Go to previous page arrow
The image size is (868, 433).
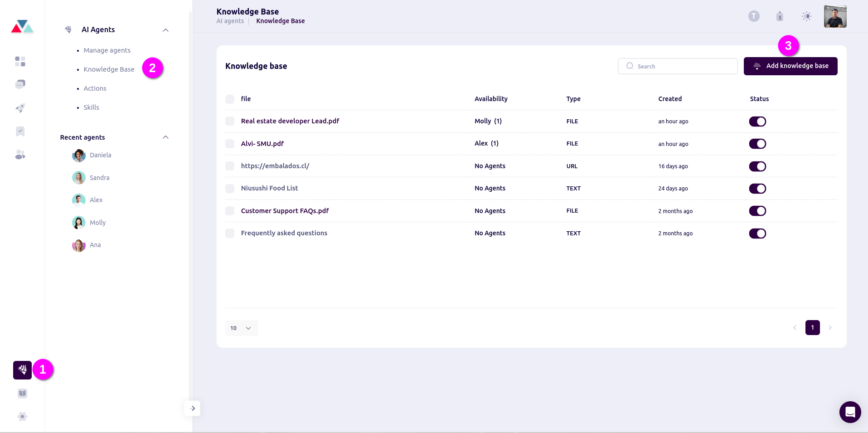pos(795,327)
